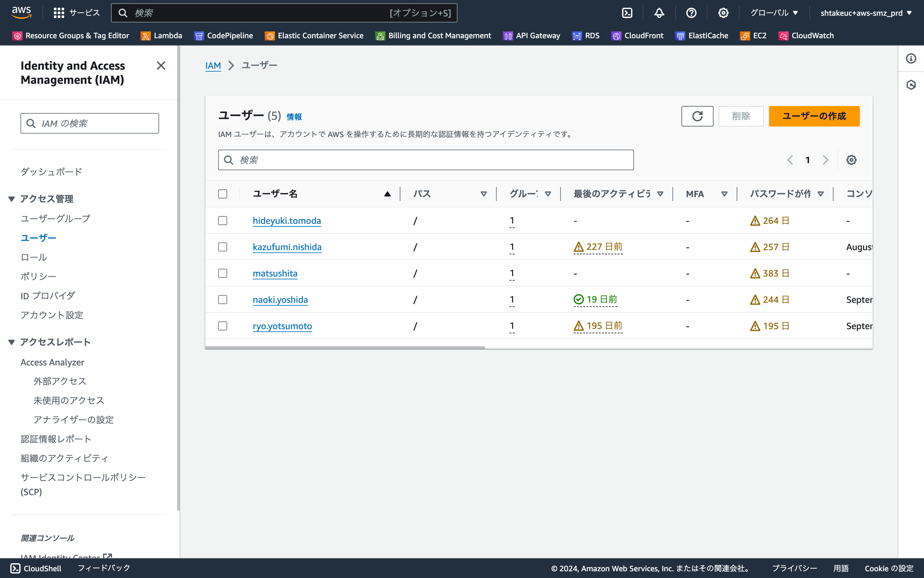The image size is (924, 578).
Task: Open the CodePipeline shortcut
Action: click(x=224, y=36)
